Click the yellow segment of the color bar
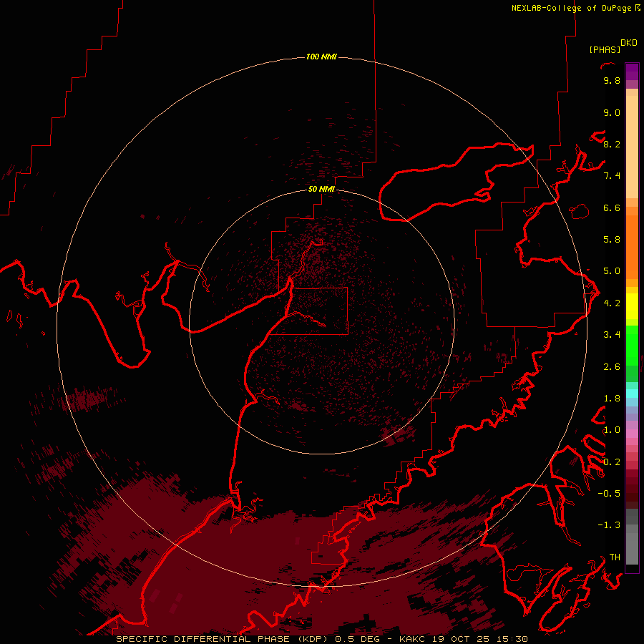This screenshot has width=644, height=644. 632,306
